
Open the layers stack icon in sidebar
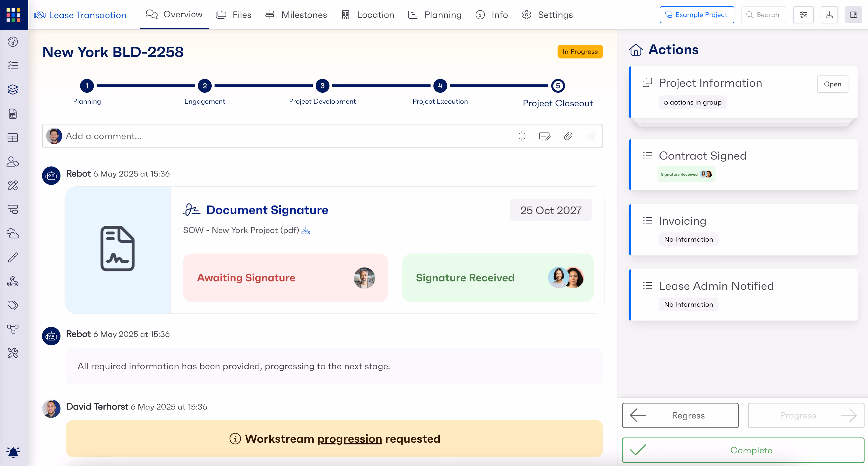coord(13,89)
